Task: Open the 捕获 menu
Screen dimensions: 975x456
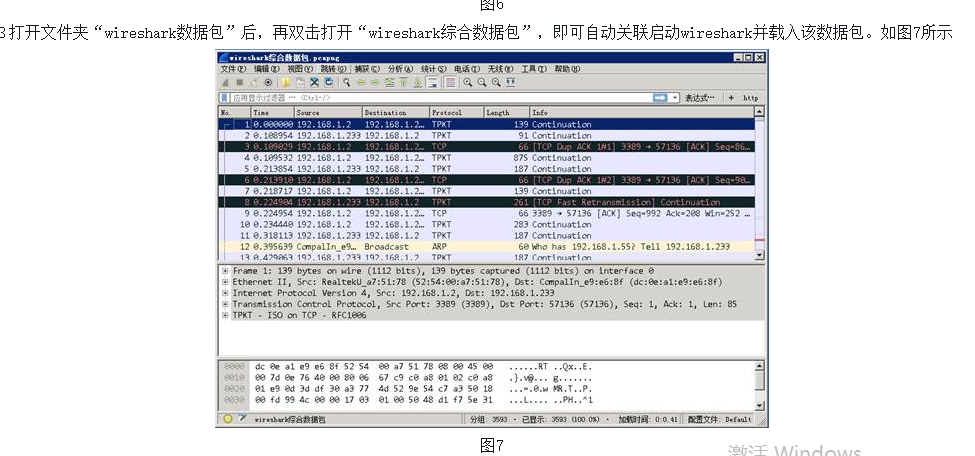Action: tap(367, 69)
